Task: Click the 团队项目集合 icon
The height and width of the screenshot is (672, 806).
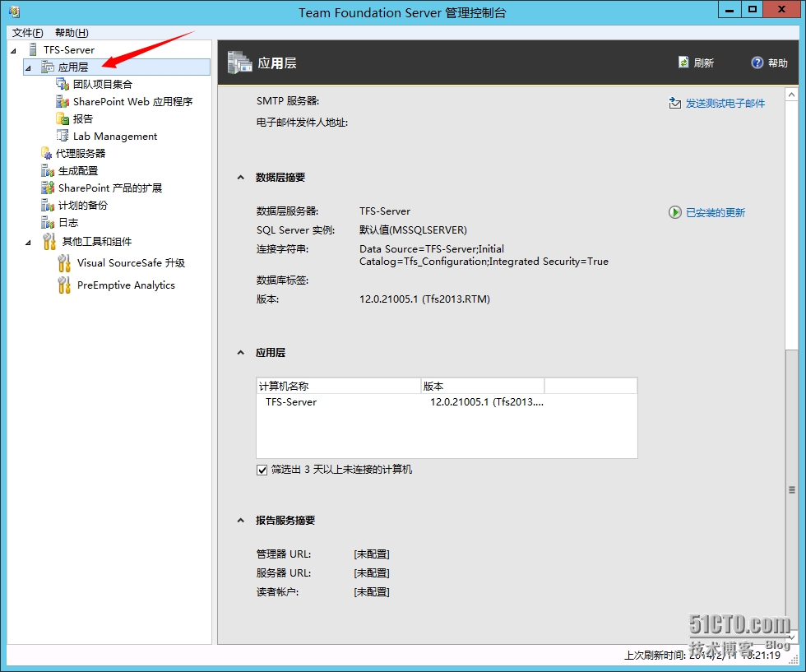Action: coord(63,84)
